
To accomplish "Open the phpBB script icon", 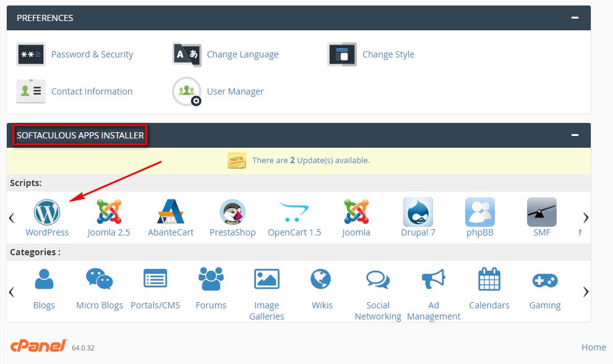I will coord(480,212).
